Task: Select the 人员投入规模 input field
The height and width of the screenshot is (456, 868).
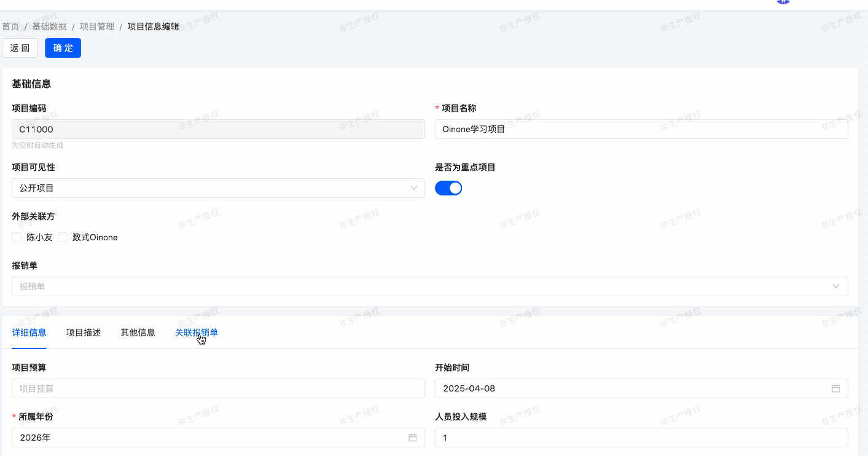Action: tap(641, 438)
